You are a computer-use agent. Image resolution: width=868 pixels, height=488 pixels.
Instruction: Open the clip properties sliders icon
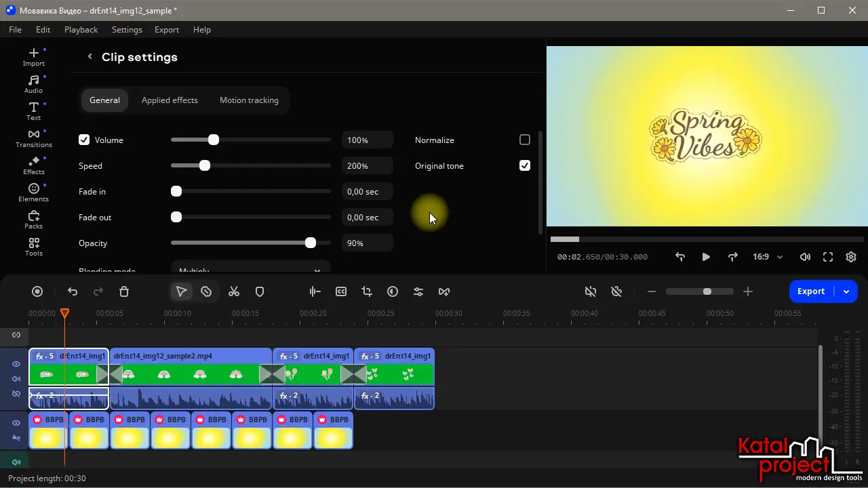pyautogui.click(x=418, y=291)
